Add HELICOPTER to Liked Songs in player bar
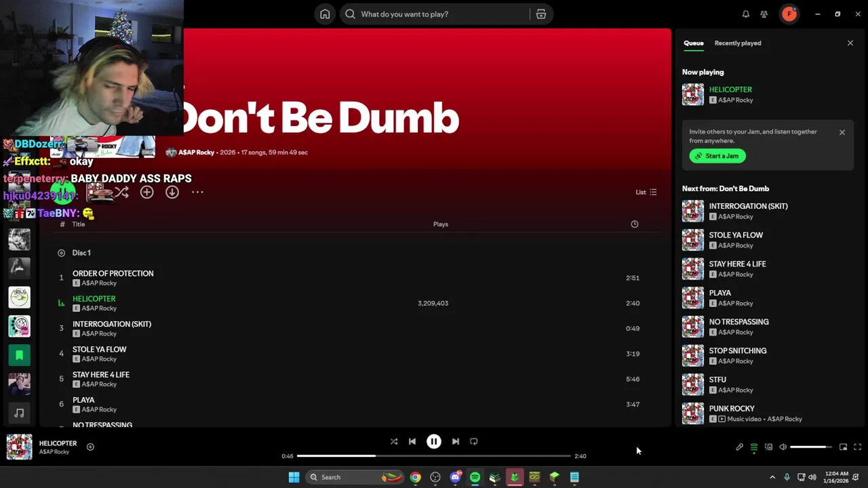This screenshot has height=488, width=868. [x=90, y=447]
